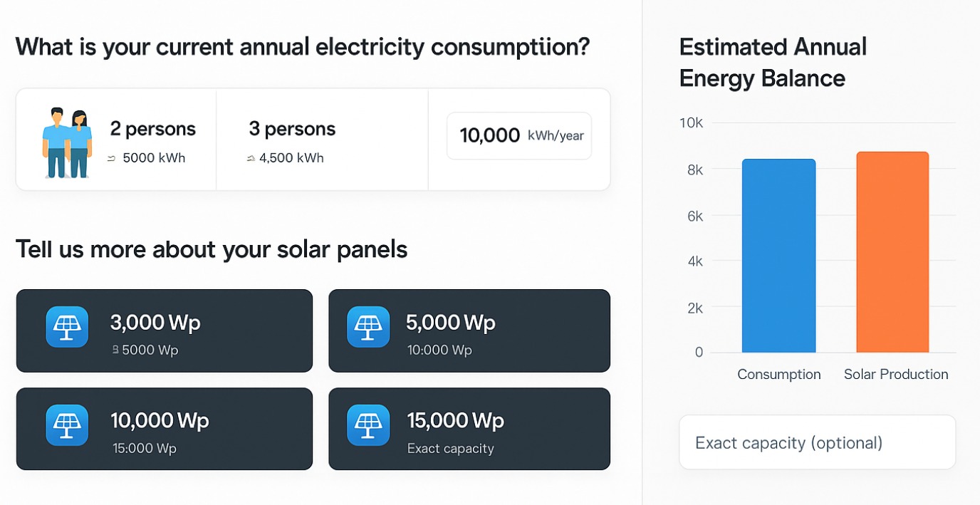Click the Solar Production axis label
Screen dimensions: 980x505
coord(896,375)
